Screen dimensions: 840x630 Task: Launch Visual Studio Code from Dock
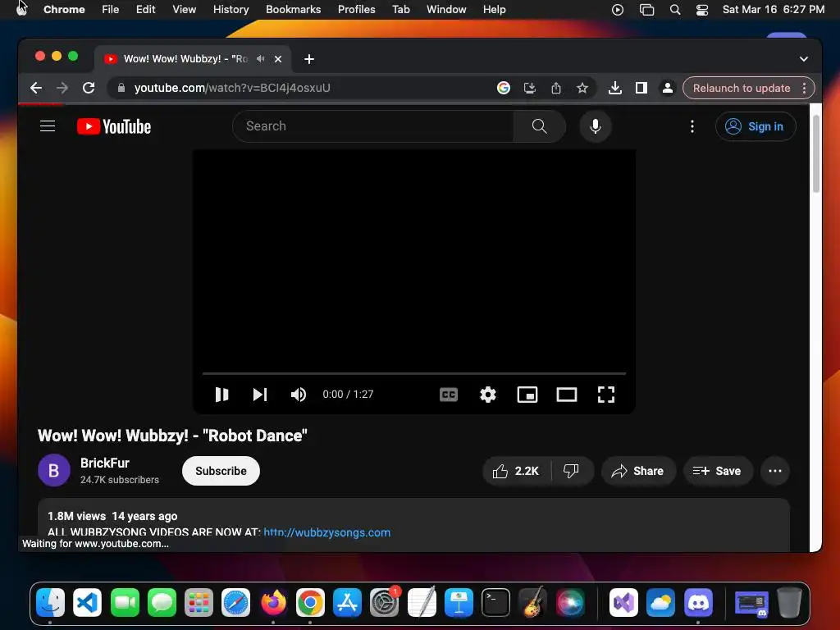click(87, 603)
